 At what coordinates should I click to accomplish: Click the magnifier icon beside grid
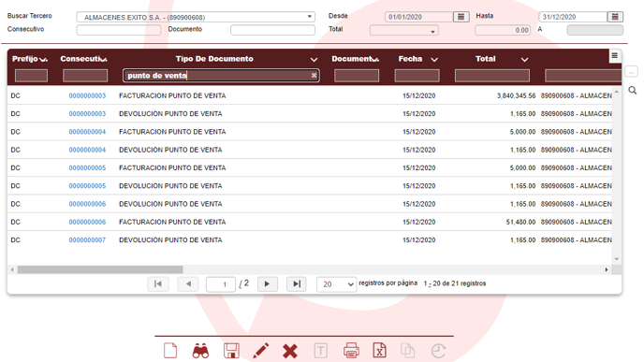633,91
